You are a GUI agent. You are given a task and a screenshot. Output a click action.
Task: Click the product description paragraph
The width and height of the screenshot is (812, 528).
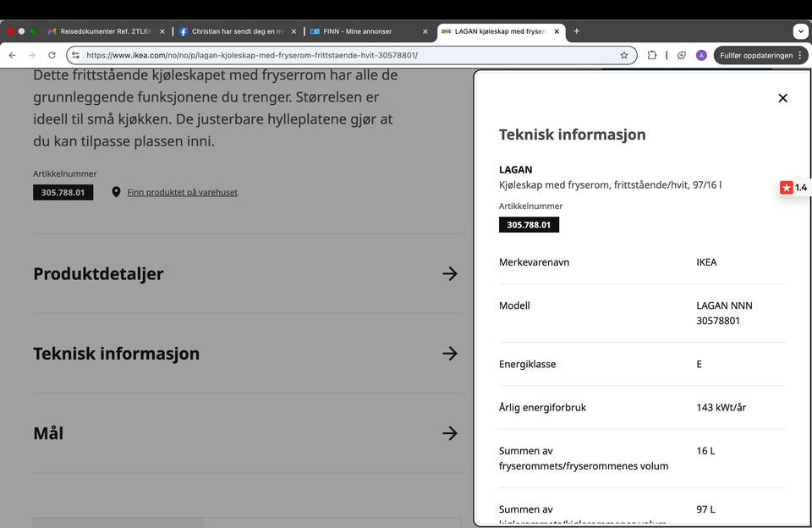click(x=216, y=107)
